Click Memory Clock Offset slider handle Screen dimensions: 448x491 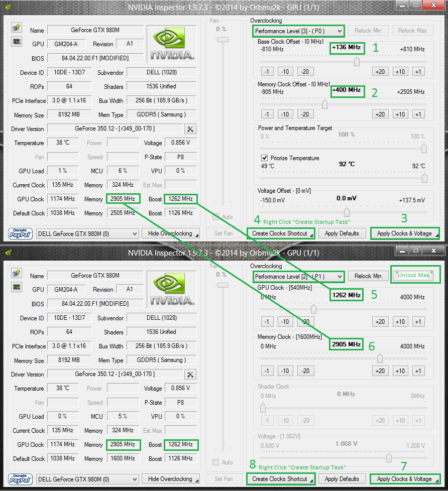[x=324, y=104]
